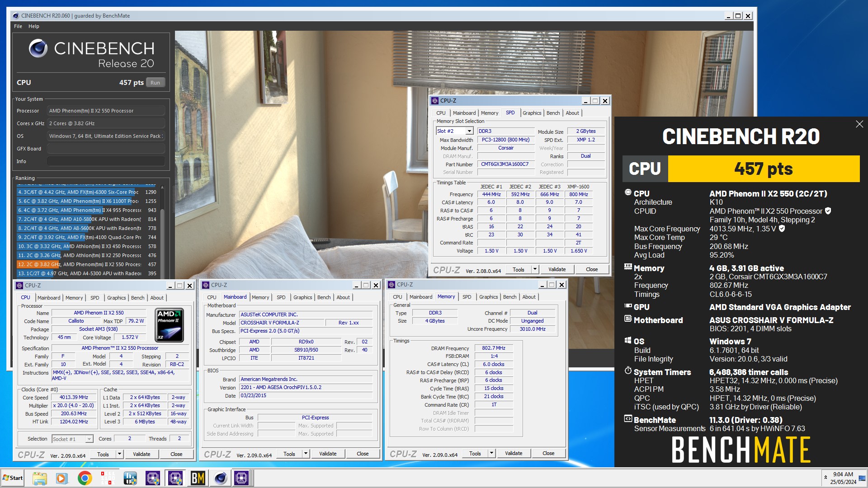Click the empty Info input field in Cinebench
Image resolution: width=868 pixels, height=488 pixels.
(106, 161)
